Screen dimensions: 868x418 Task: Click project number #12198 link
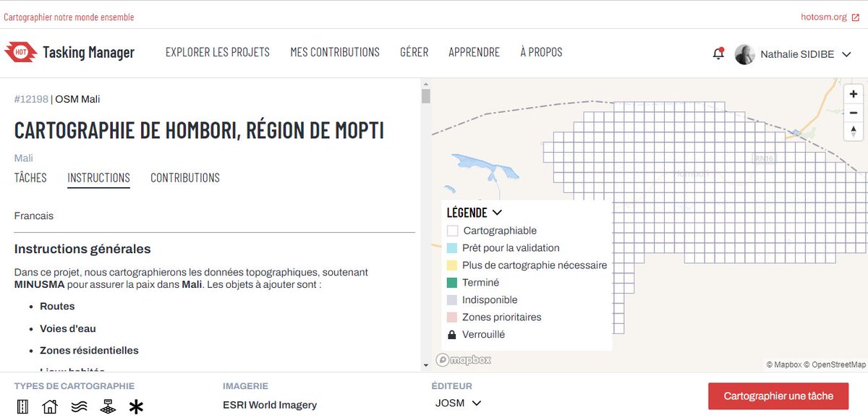click(x=31, y=99)
